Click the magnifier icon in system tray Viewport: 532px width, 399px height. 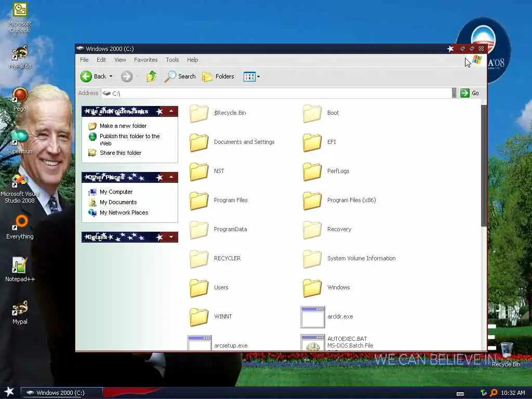[x=494, y=393]
